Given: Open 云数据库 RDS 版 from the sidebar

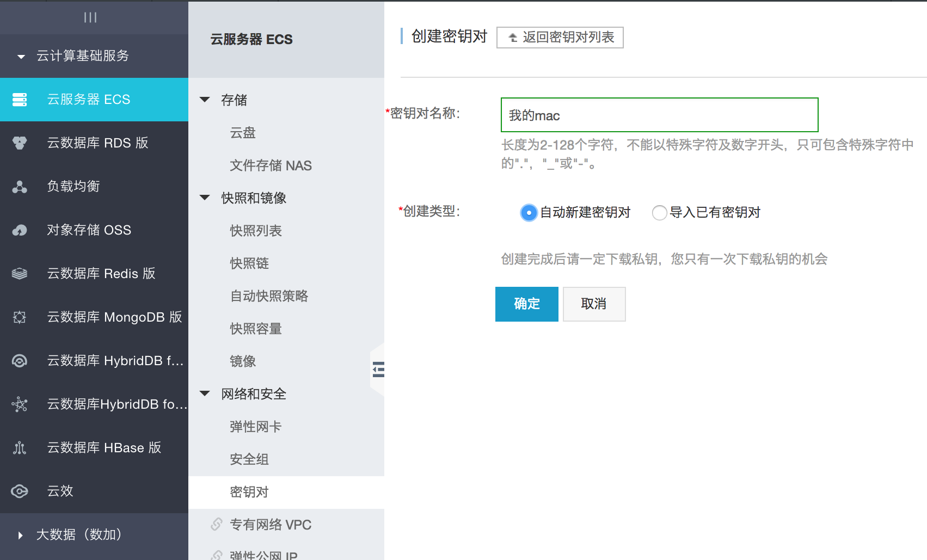Looking at the screenshot, I should point(94,143).
